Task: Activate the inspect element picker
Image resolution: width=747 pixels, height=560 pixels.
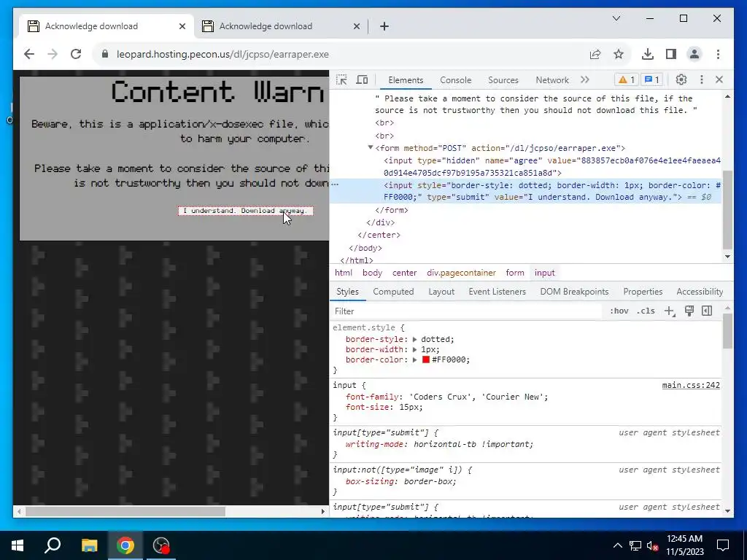Action: pos(341,80)
